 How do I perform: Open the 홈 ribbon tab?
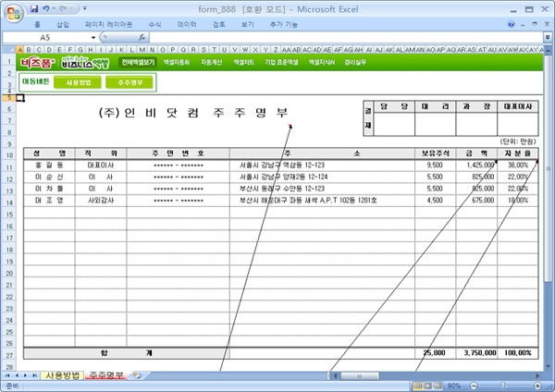(37, 24)
